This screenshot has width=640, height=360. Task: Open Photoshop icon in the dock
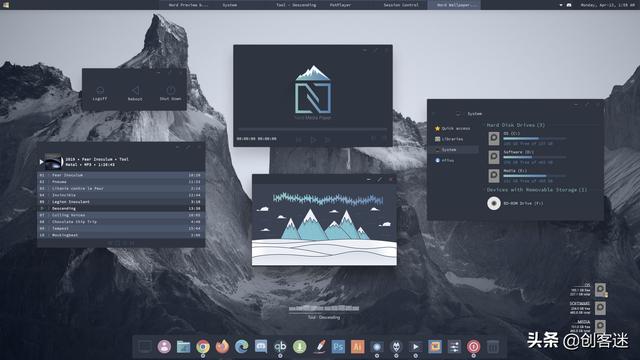tap(338, 347)
